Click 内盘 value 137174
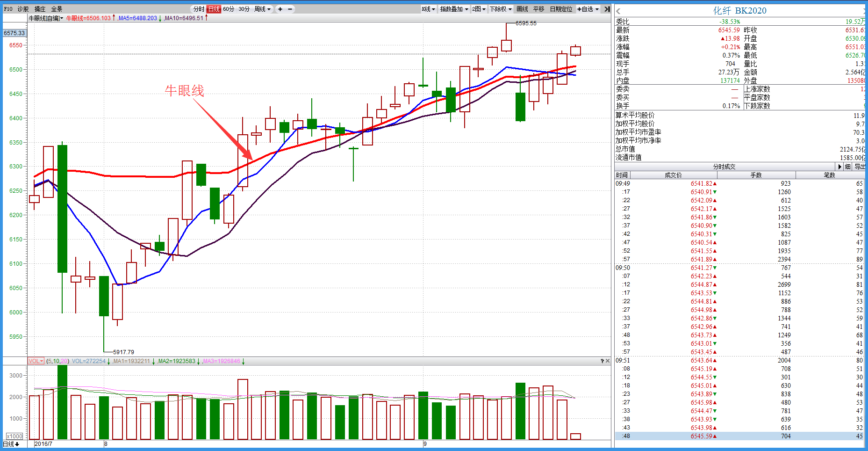The height and width of the screenshot is (451, 868). click(730, 81)
